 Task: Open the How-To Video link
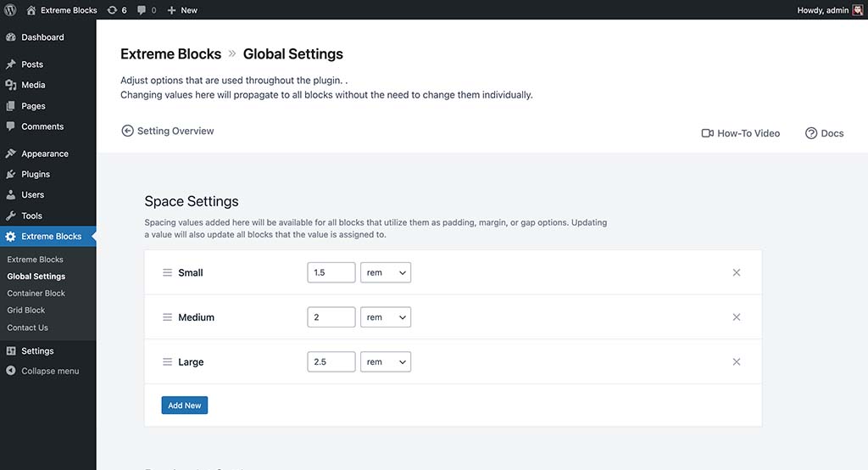pyautogui.click(x=748, y=133)
